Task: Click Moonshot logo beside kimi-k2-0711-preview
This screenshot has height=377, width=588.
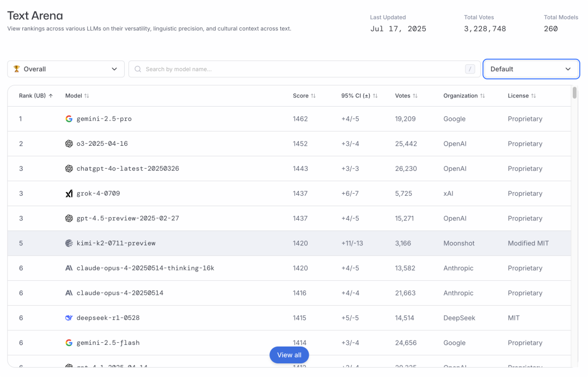Action: point(69,243)
